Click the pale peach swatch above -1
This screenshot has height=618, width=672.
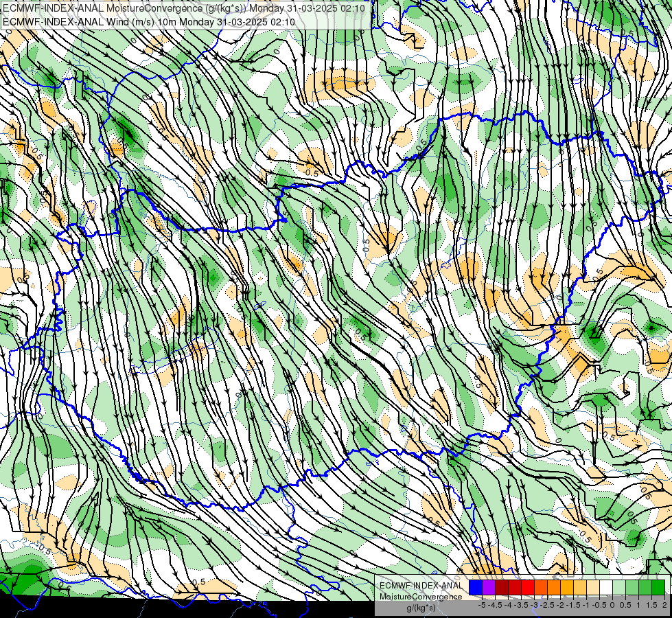click(x=592, y=588)
